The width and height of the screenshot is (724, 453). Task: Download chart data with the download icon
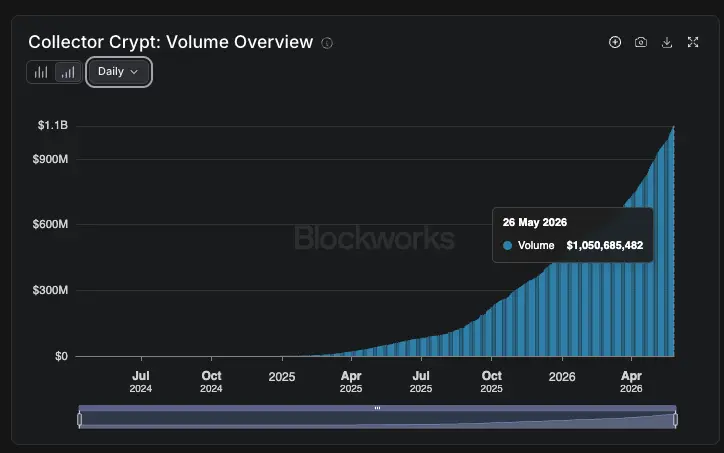click(x=667, y=42)
